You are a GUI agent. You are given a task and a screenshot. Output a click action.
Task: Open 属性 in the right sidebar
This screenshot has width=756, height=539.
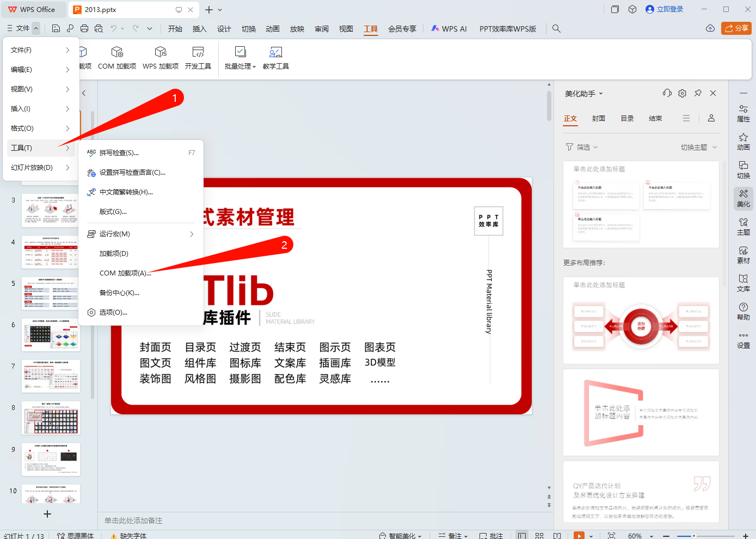point(743,113)
